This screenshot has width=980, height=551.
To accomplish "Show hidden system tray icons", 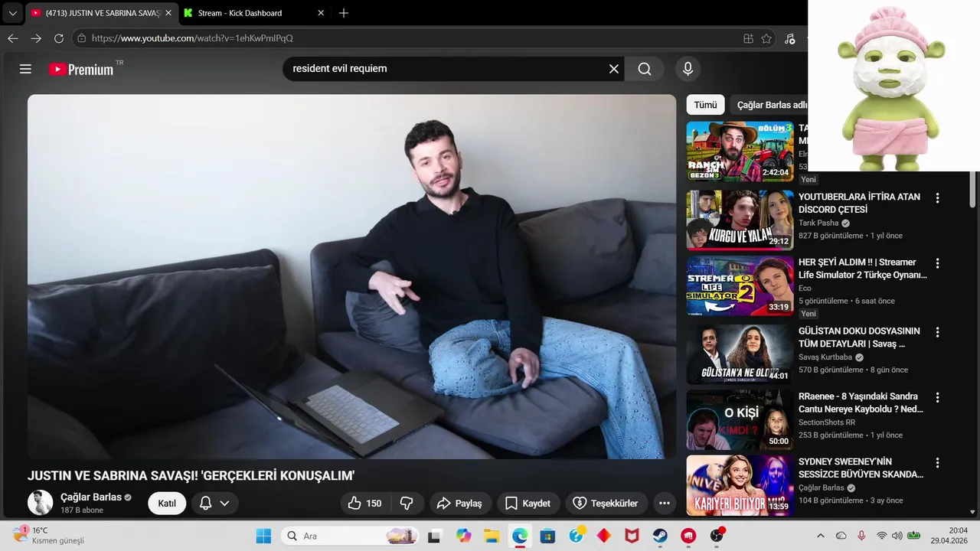I will pyautogui.click(x=821, y=536).
